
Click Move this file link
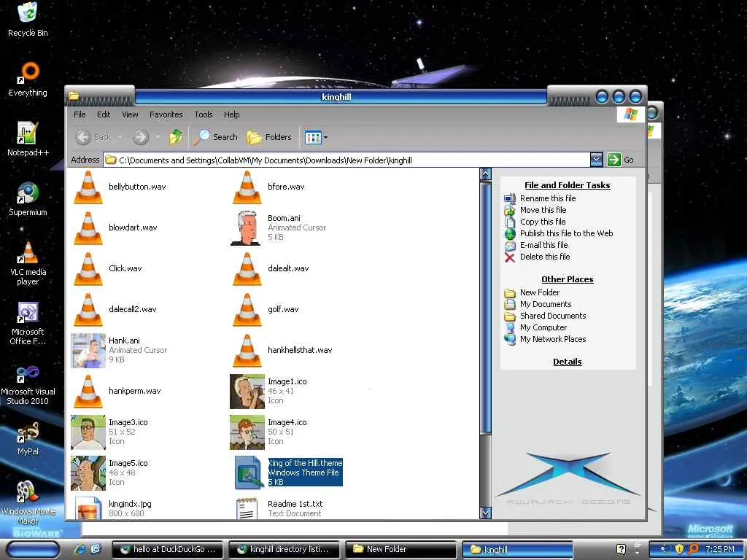pyautogui.click(x=543, y=210)
